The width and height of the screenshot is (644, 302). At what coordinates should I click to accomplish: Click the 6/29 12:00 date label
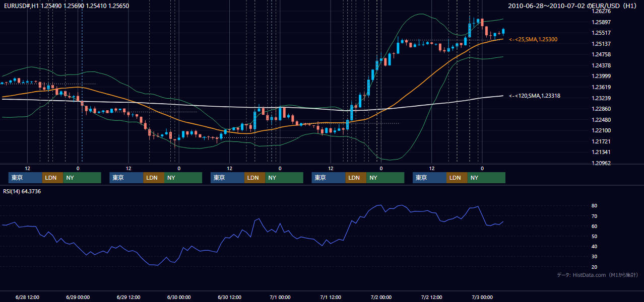point(128,297)
